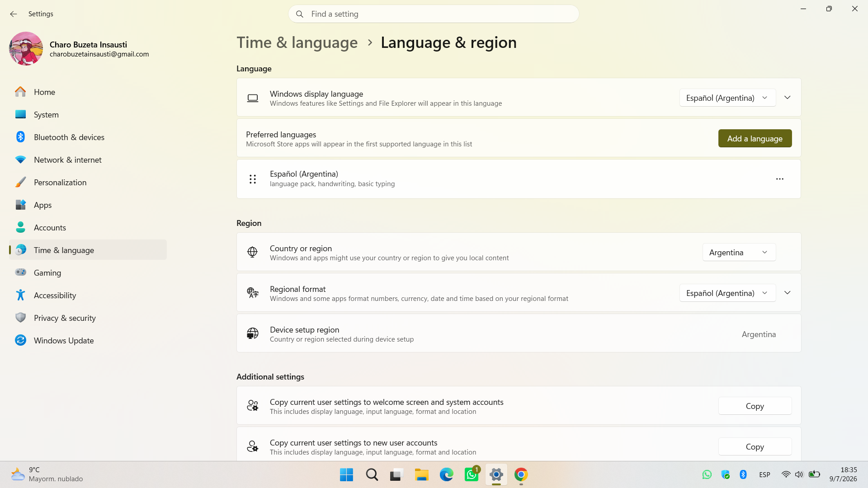Go to Home in sidebar
The image size is (868, 488).
pyautogui.click(x=88, y=92)
